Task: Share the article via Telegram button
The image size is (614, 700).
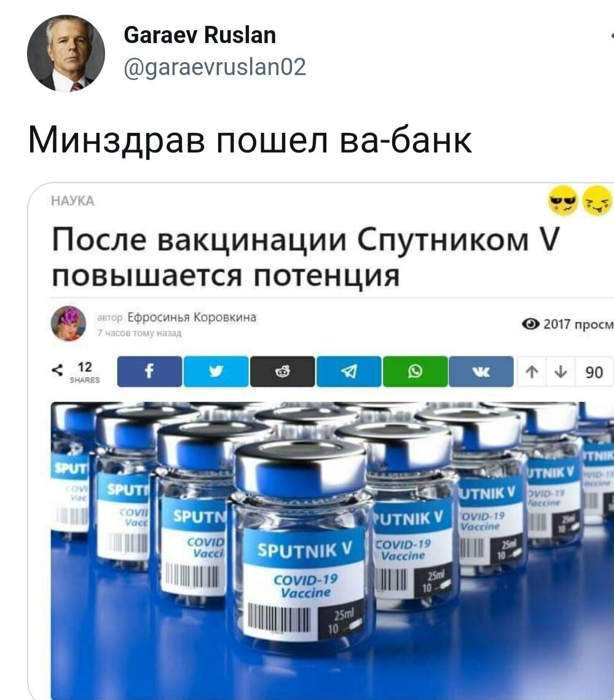Action: click(348, 371)
